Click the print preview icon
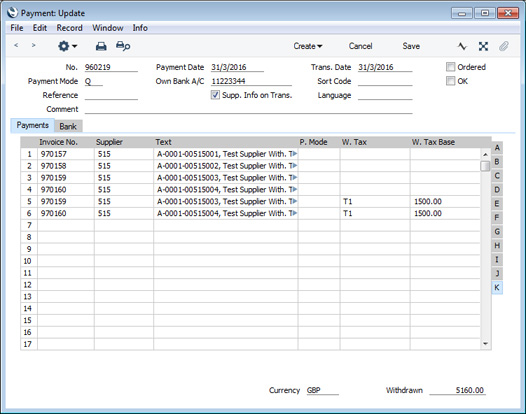The image size is (526, 414). coord(123,46)
